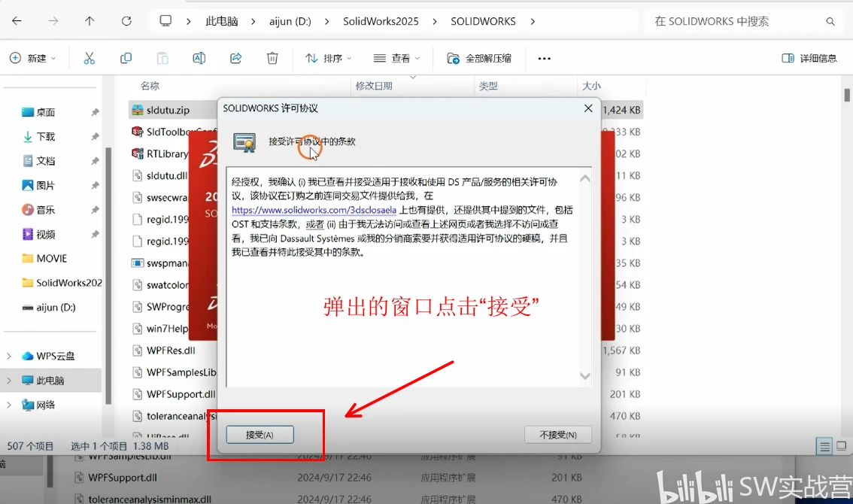Click the computer monitor icon in address bar
Screen dimensions: 853x504
[x=165, y=20]
